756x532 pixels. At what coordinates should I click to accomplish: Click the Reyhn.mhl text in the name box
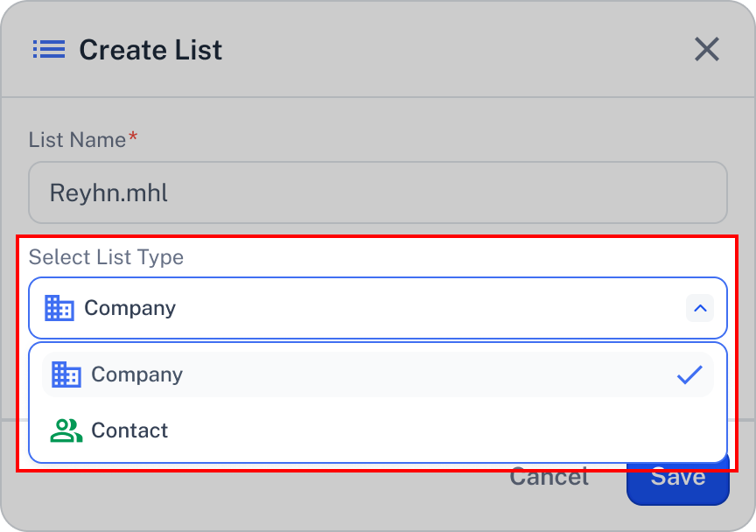(x=108, y=192)
